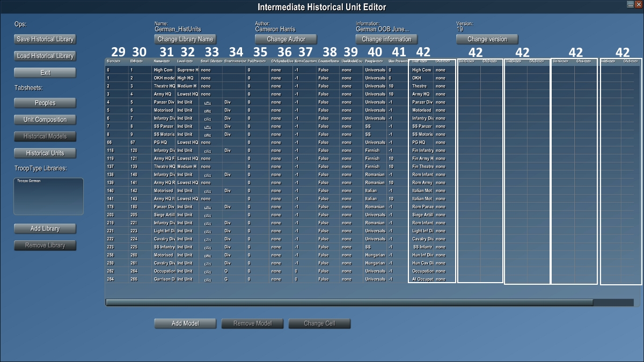Select the small graphic icon in slot 4 row
The width and height of the screenshot is (644, 362).
pos(207,102)
